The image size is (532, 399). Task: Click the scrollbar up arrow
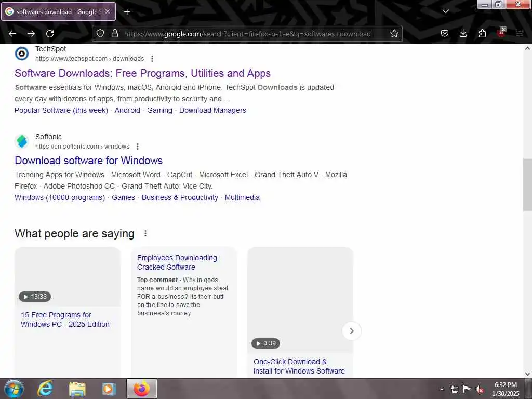click(x=527, y=48)
